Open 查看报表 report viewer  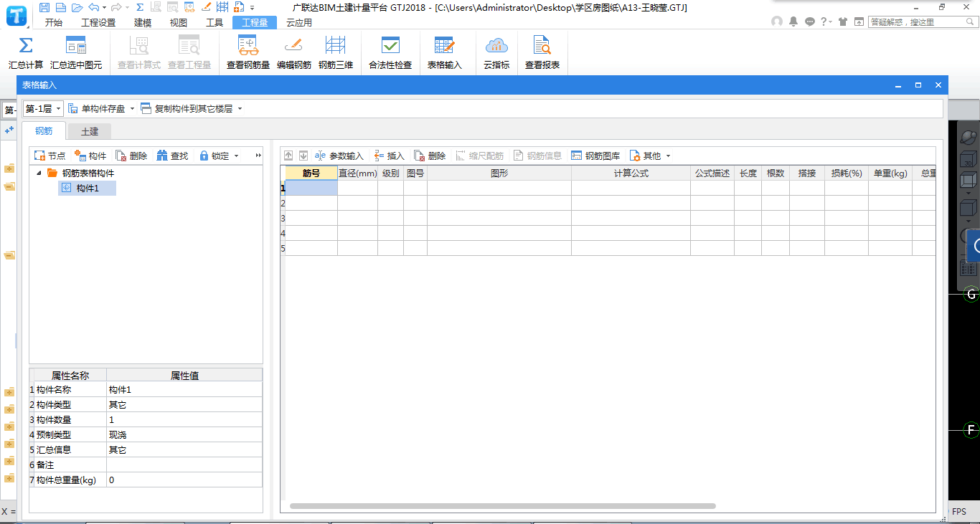pyautogui.click(x=542, y=53)
